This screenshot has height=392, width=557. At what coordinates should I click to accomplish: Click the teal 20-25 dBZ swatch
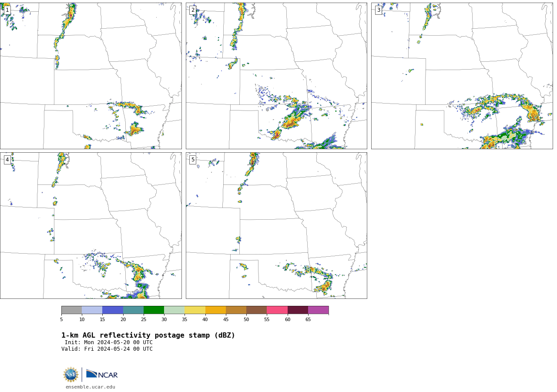tap(133, 310)
